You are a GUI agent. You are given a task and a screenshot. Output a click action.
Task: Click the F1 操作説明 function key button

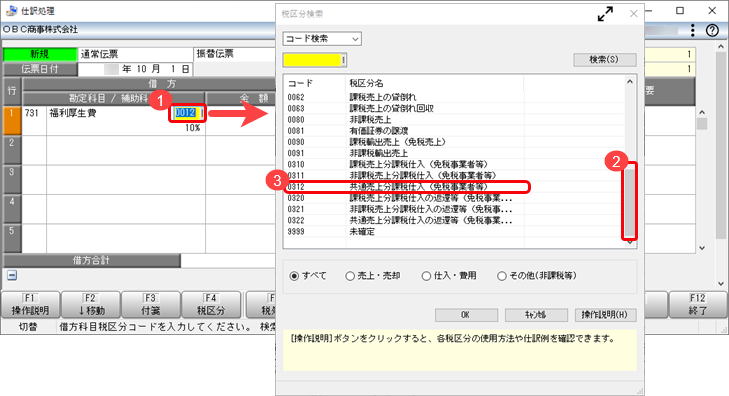30,304
